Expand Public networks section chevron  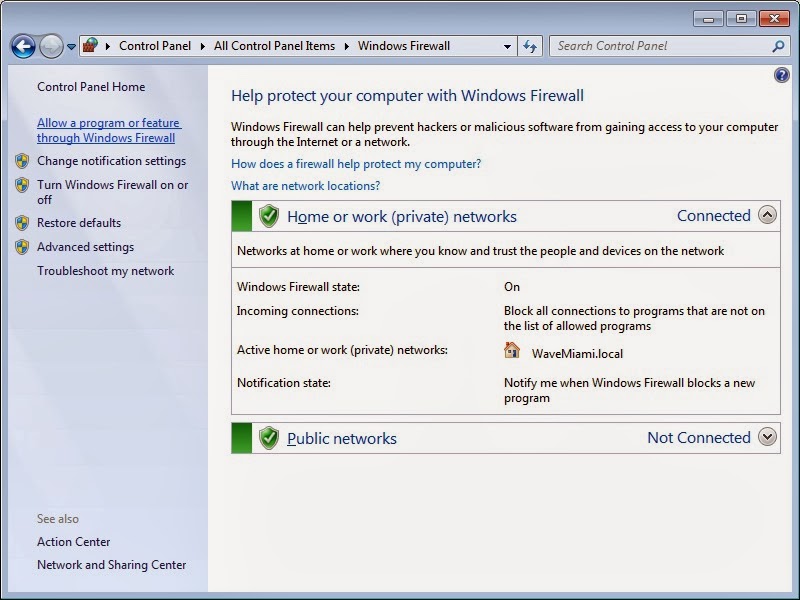(x=767, y=437)
